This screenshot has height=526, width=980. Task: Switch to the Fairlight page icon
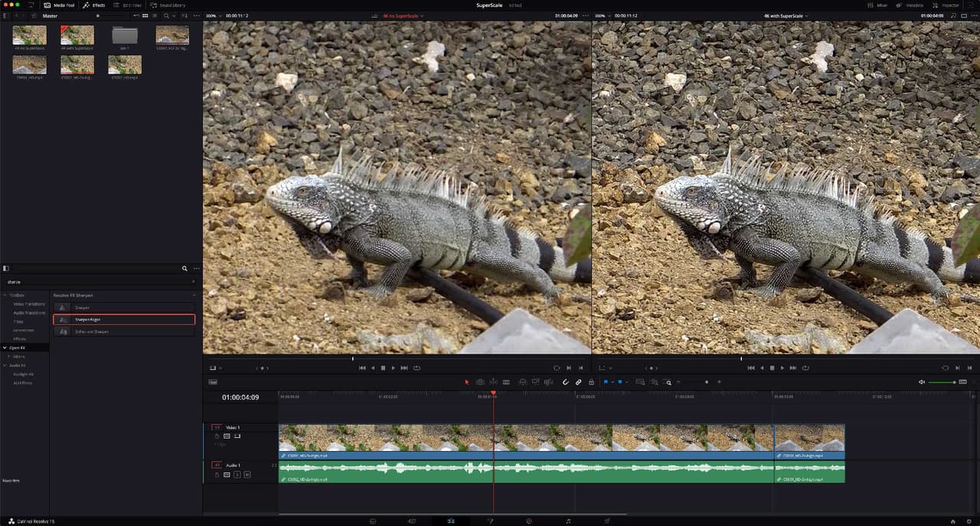click(x=568, y=521)
